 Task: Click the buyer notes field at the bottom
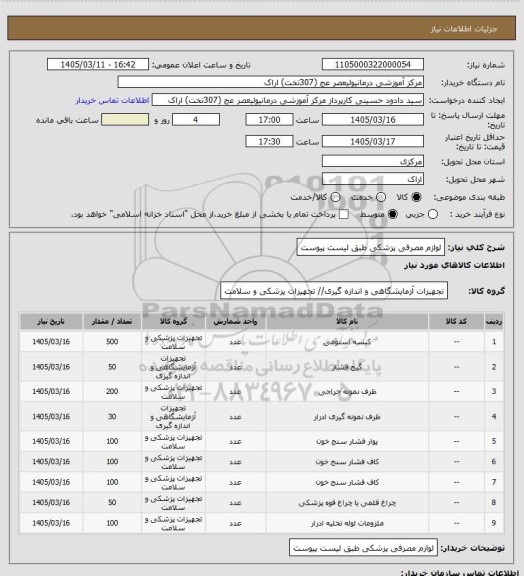(363, 548)
